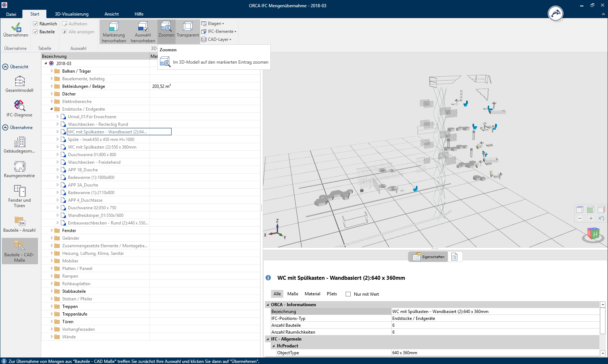Screen dimensions: 608x364
Task: Select Bauteile - CAD-Maße section
Action: (20, 251)
